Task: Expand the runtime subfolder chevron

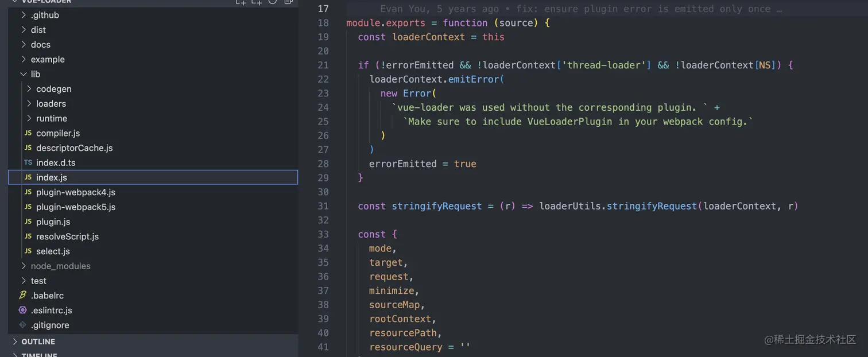Action: pyautogui.click(x=29, y=118)
